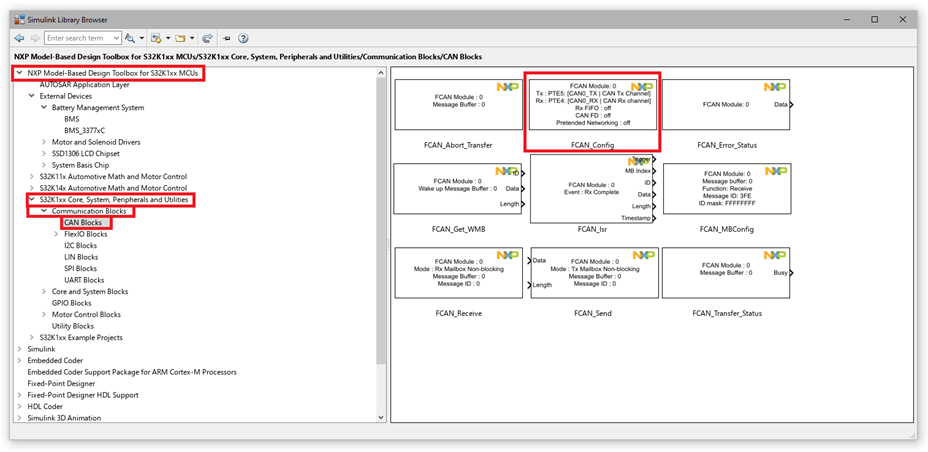
Task: Click the open folder icon
Action: click(181, 38)
